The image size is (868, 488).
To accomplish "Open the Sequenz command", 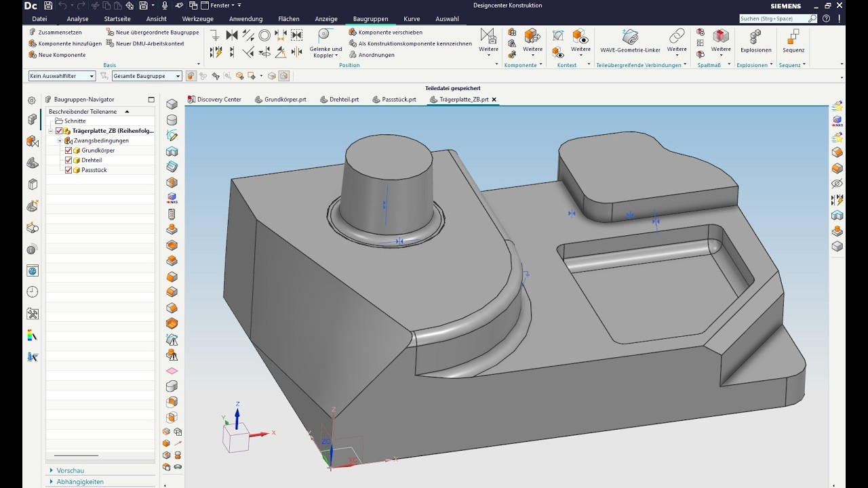I will [x=793, y=41].
